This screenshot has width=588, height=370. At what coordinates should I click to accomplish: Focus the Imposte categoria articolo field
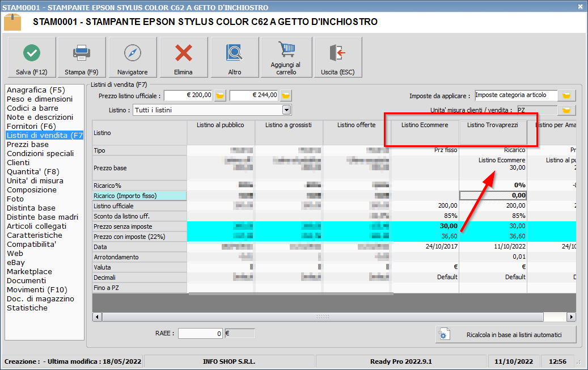click(516, 95)
